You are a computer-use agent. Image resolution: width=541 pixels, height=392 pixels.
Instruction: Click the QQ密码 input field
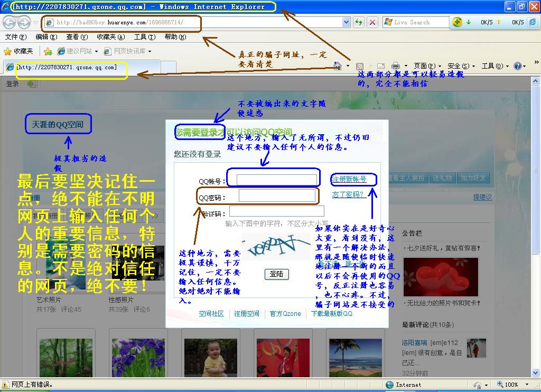[x=277, y=195]
